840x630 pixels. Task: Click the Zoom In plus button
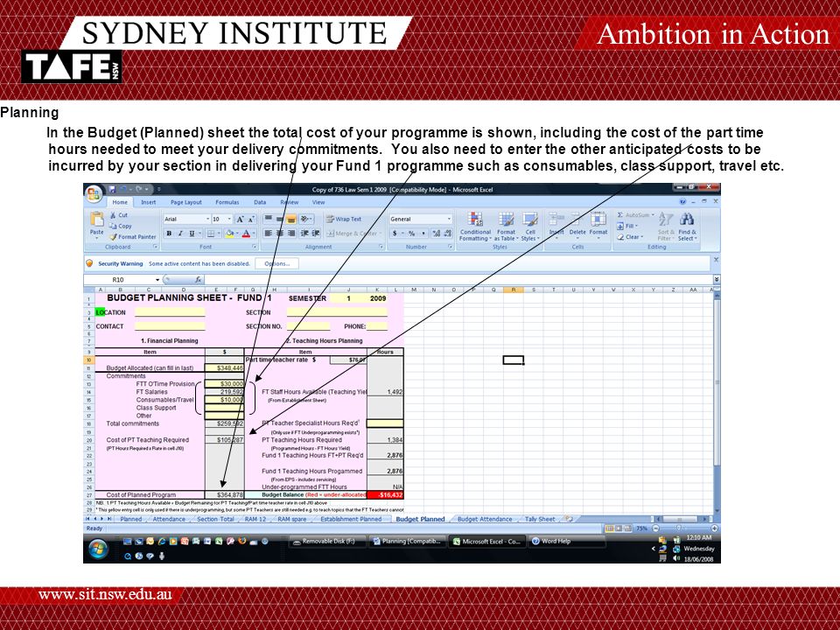click(x=714, y=528)
